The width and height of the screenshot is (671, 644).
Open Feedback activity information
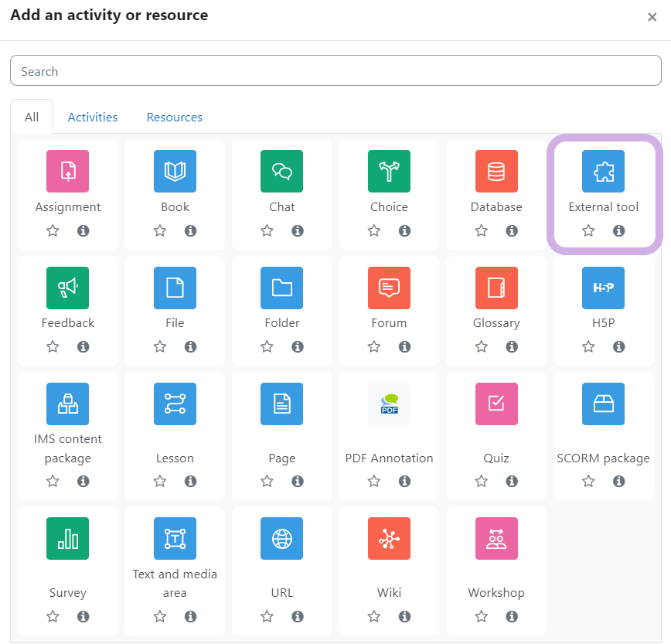click(83, 346)
